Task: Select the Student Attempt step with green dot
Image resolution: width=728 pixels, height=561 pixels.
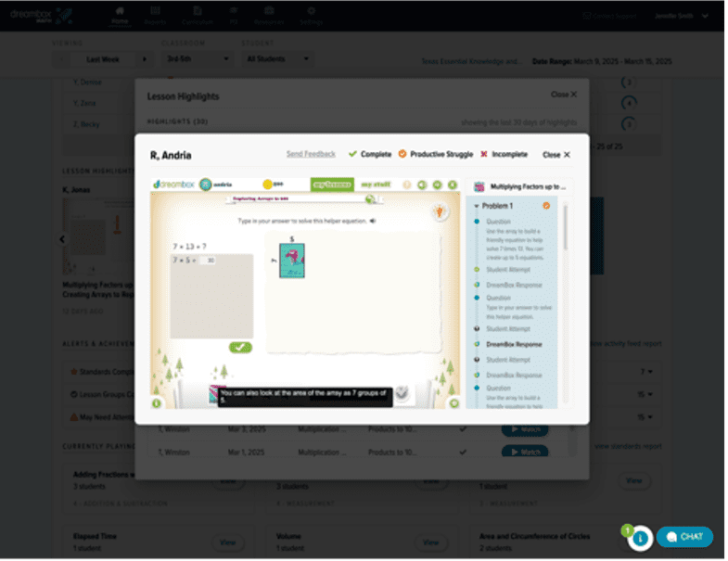Action: 507,270
